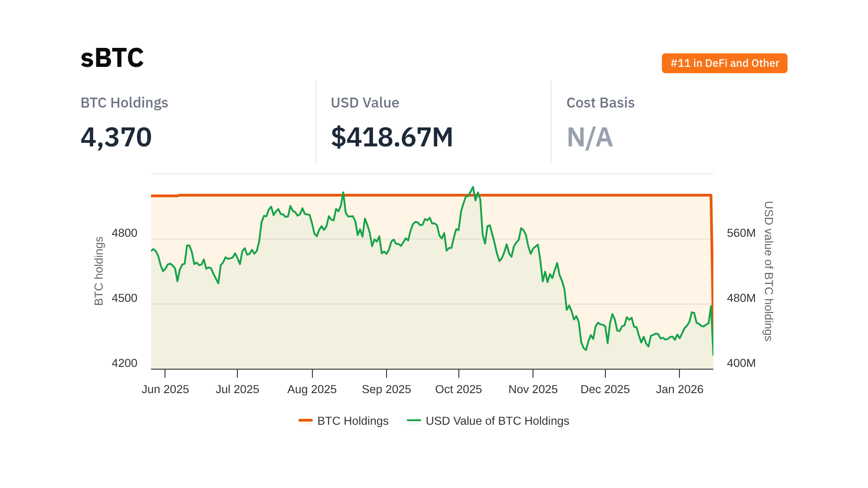Click the 560M right axis tick label
The width and height of the screenshot is (868, 488).
pyautogui.click(x=741, y=233)
